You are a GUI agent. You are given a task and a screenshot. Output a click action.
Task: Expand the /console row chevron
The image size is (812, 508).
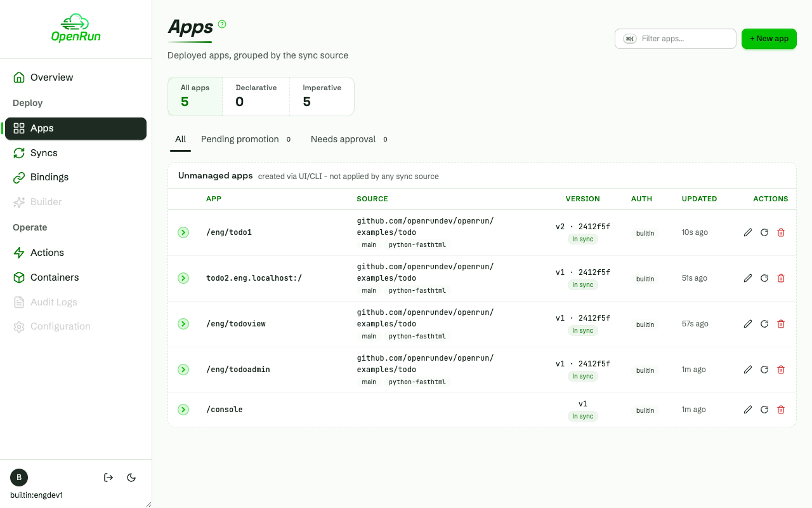tap(183, 410)
